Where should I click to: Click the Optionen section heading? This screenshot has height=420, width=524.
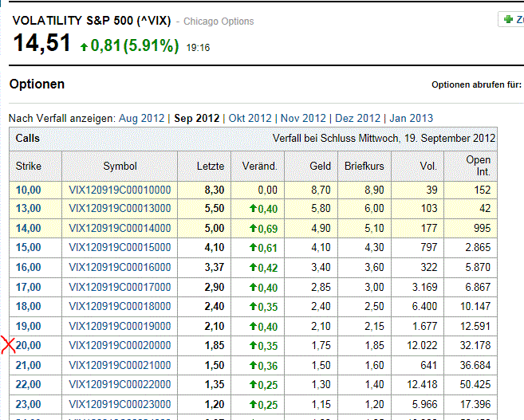point(37,84)
